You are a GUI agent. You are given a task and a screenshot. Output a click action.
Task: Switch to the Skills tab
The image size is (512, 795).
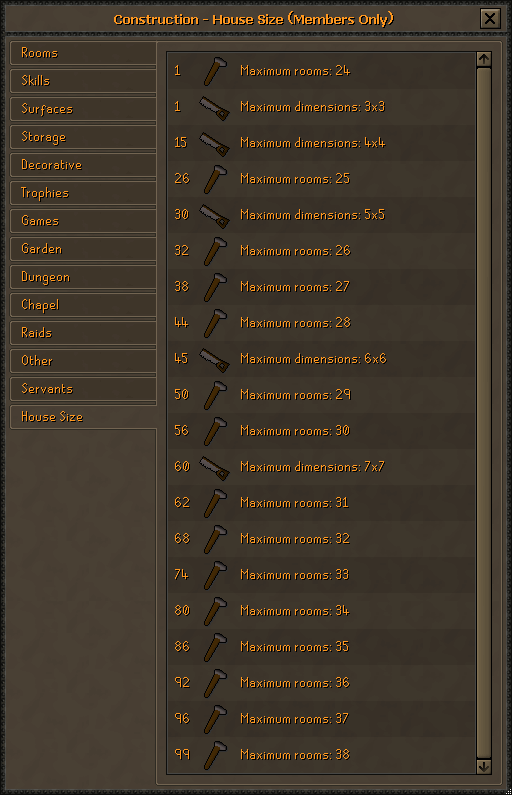pos(83,81)
